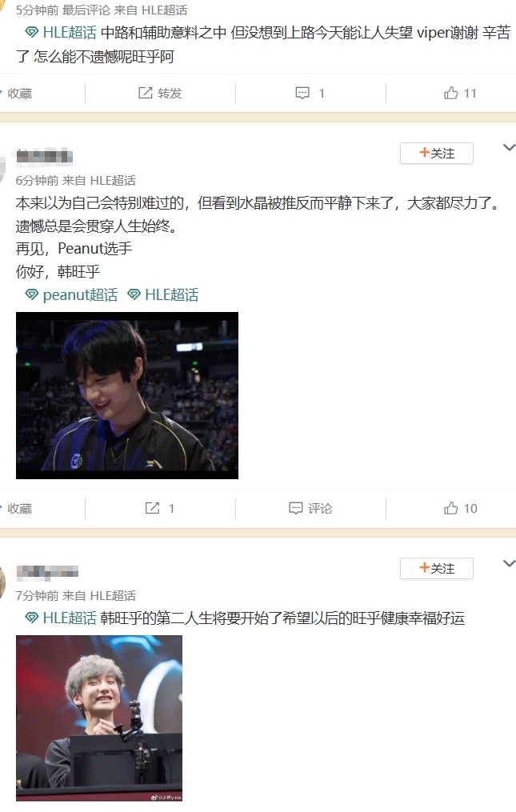Follow the author of the 7分钟前 post
The width and height of the screenshot is (516, 812).
[437, 569]
